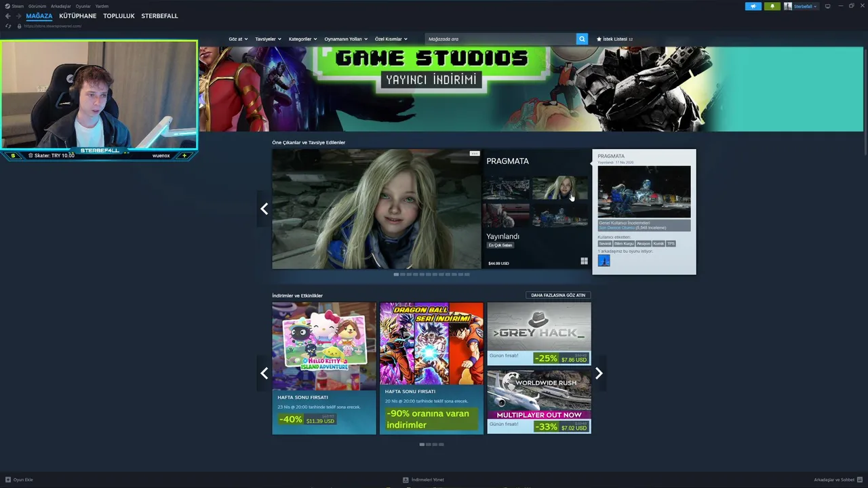Viewport: 868px width, 488px height.
Task: Open the Görünüm menu
Action: click(37, 6)
